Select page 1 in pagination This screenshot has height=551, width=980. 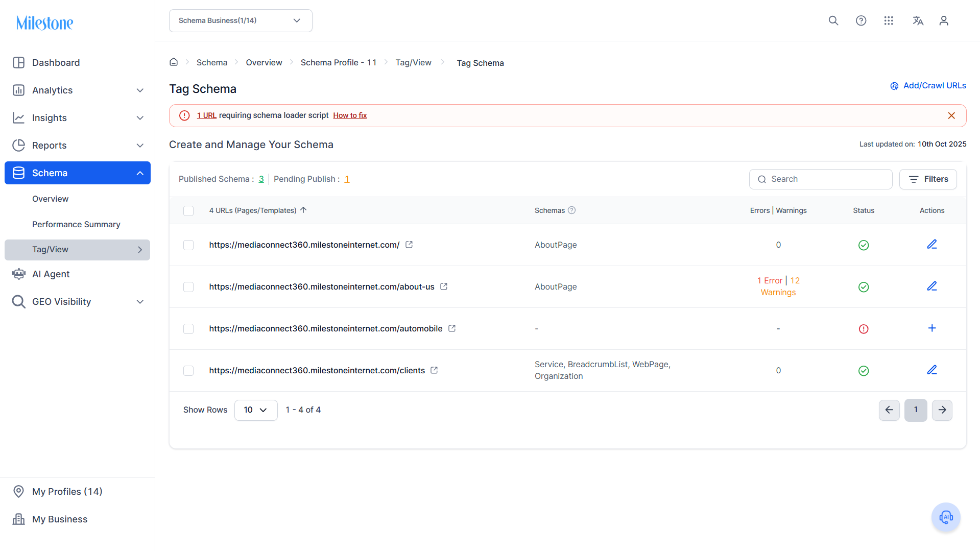pyautogui.click(x=916, y=410)
